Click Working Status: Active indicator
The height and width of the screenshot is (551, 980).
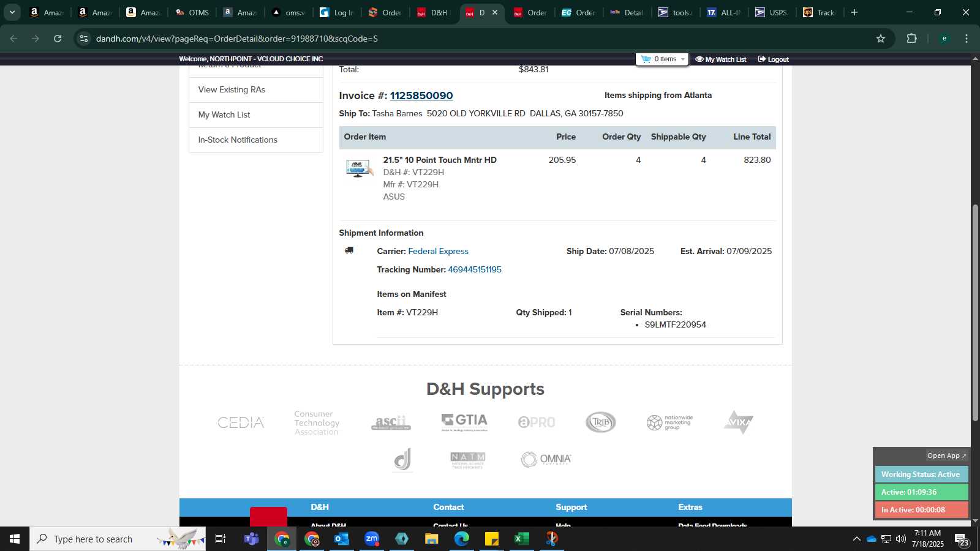click(x=921, y=474)
